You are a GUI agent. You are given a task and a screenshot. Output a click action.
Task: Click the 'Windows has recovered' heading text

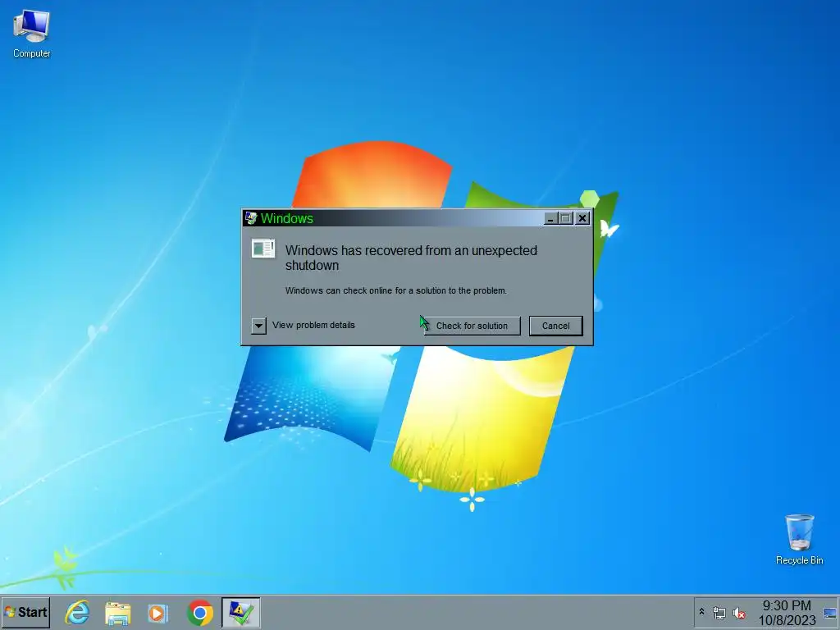[411, 258]
